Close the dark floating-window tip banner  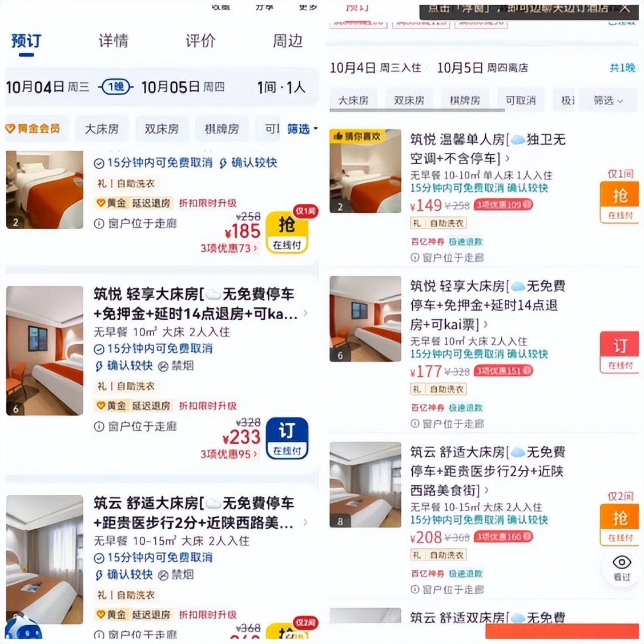coord(624,8)
